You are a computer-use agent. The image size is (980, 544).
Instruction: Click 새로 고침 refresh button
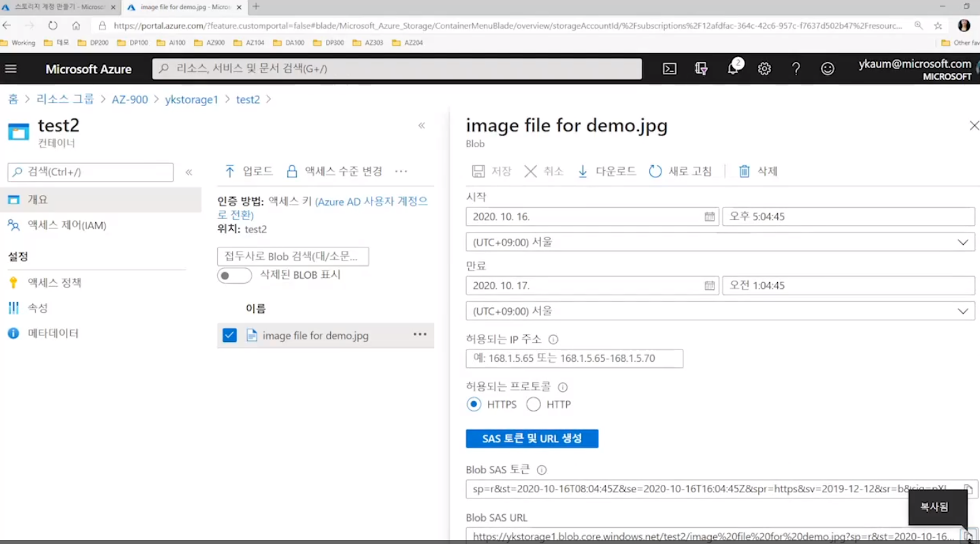click(x=681, y=171)
